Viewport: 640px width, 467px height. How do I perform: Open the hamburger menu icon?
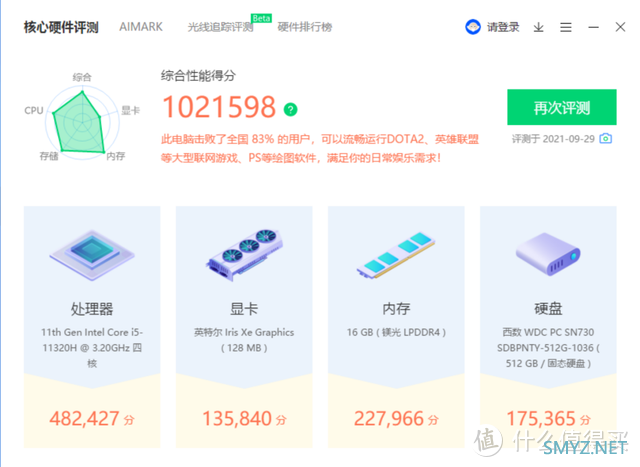click(x=566, y=27)
